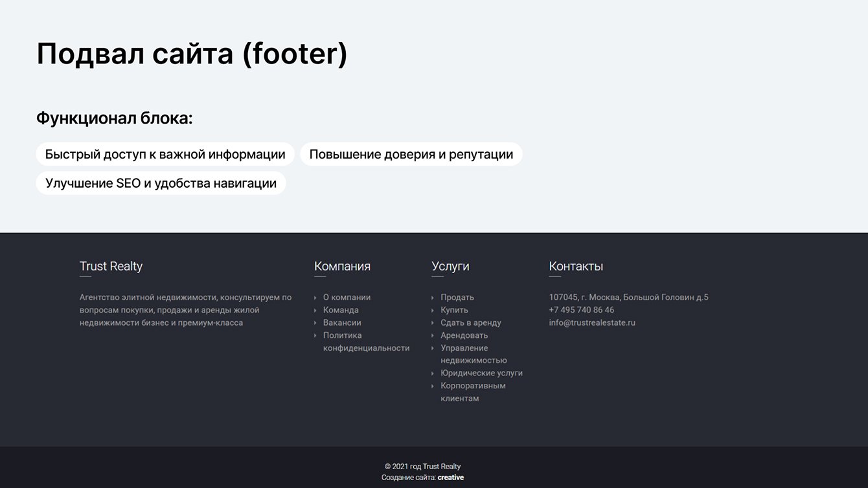Click the "Trust Realty" footer logo text
Image resolution: width=868 pixels, height=488 pixels.
click(111, 266)
